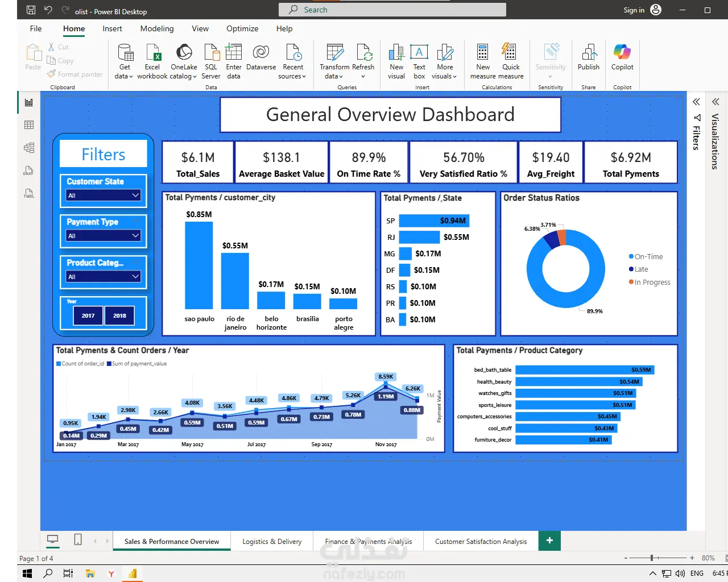Switch to Model view in the left sidebar
The width and height of the screenshot is (728, 582).
(x=29, y=148)
